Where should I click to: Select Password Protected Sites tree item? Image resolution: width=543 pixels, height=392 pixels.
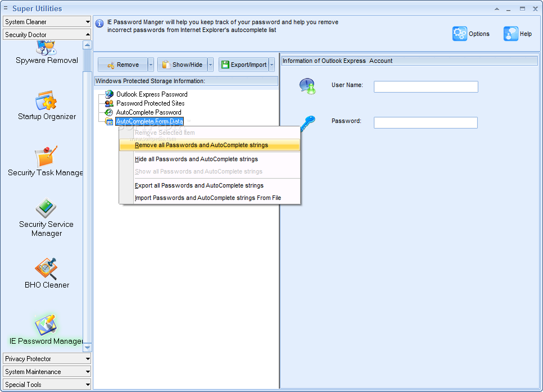click(150, 103)
